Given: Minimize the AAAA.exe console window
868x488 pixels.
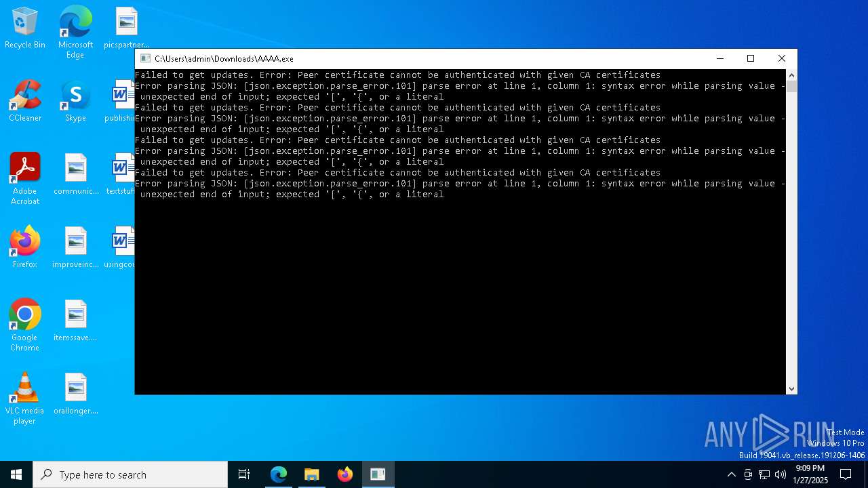Looking at the screenshot, I should (x=719, y=59).
